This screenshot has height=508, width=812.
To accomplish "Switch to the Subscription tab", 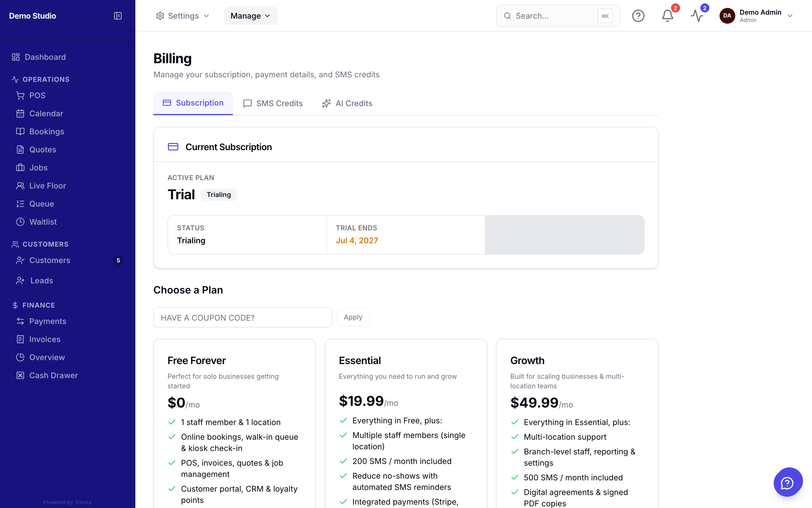I will coord(193,103).
